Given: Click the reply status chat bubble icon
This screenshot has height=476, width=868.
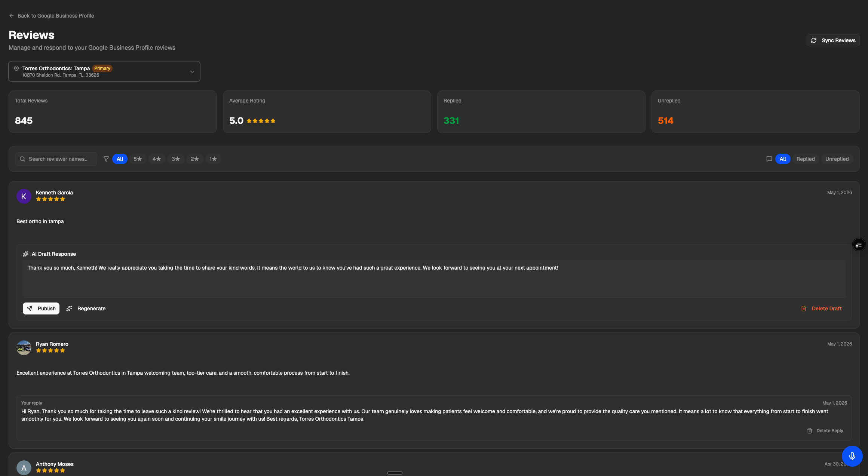Looking at the screenshot, I should 769,159.
